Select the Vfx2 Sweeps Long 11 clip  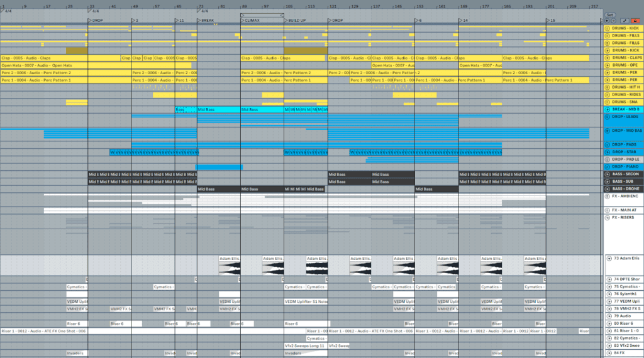coord(306,345)
